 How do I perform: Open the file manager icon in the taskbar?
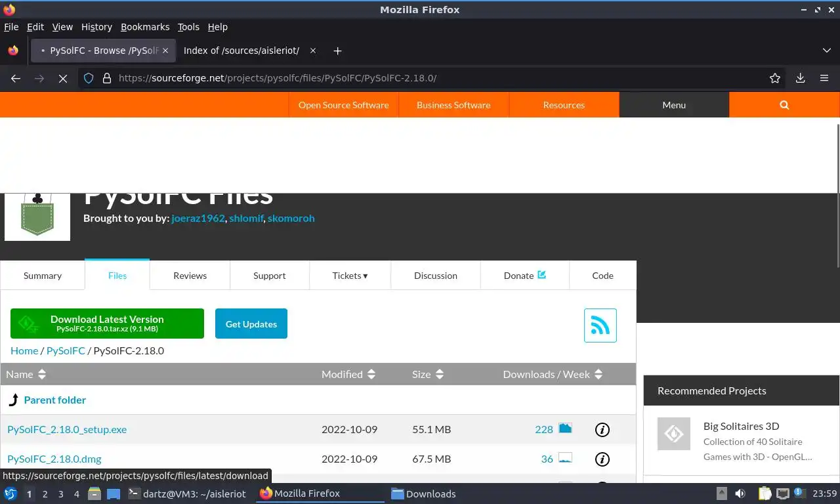click(x=94, y=493)
